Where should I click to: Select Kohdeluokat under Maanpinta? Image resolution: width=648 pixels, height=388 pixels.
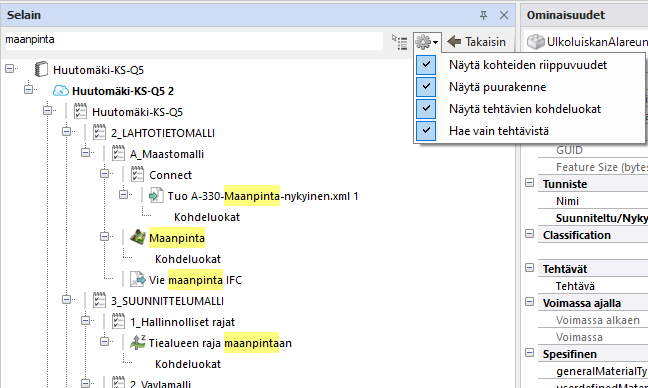click(x=188, y=259)
